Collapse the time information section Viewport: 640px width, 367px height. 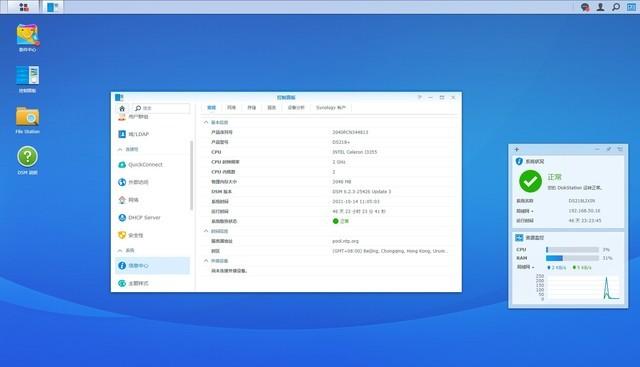[x=206, y=231]
